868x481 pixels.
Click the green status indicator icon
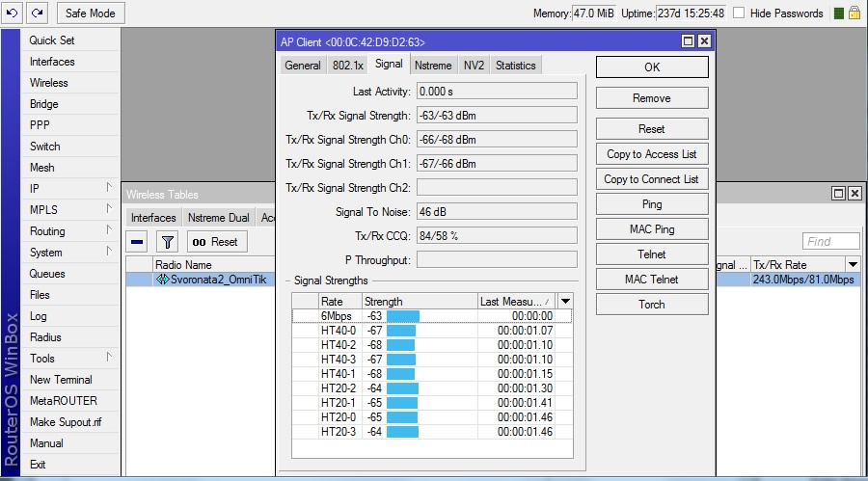839,13
